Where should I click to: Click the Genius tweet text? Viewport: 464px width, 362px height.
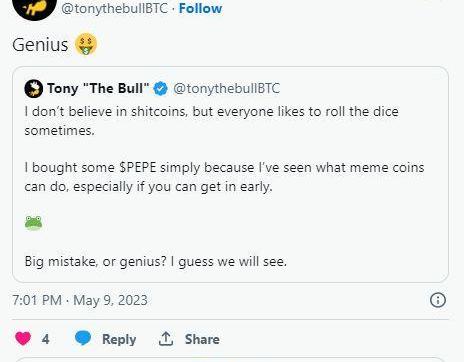(40, 45)
